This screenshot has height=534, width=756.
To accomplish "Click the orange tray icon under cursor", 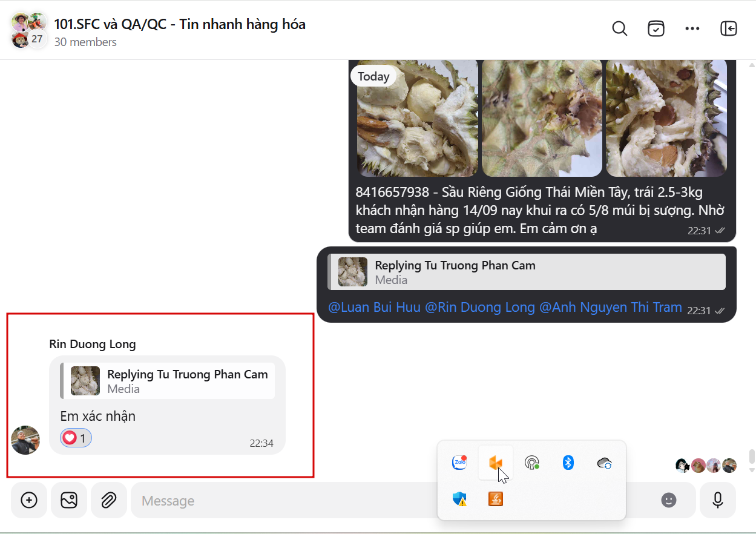I will [496, 463].
